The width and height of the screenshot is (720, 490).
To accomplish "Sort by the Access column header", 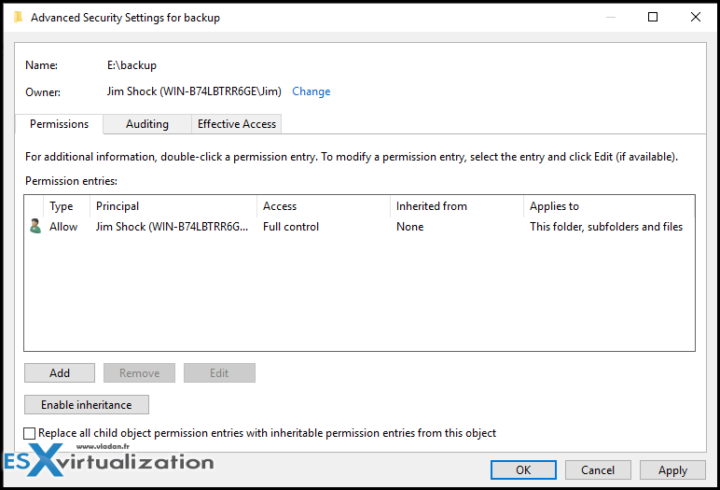I will pos(322,206).
